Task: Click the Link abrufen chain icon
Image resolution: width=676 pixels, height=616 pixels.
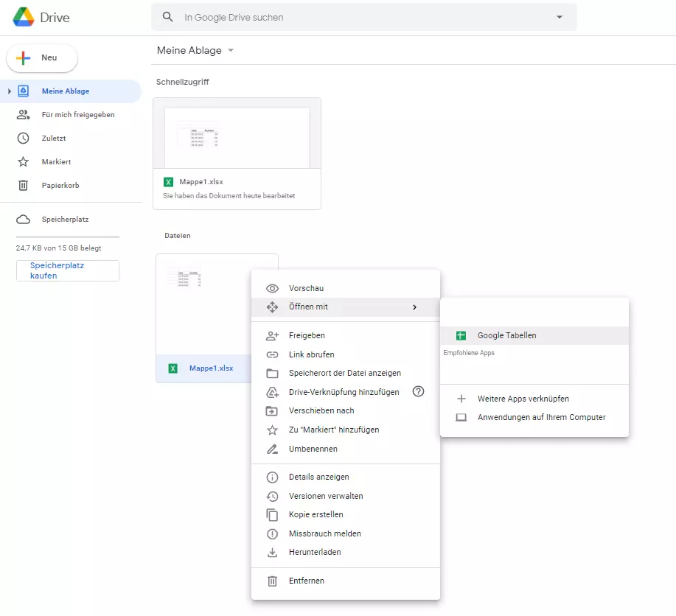Action: pos(272,354)
